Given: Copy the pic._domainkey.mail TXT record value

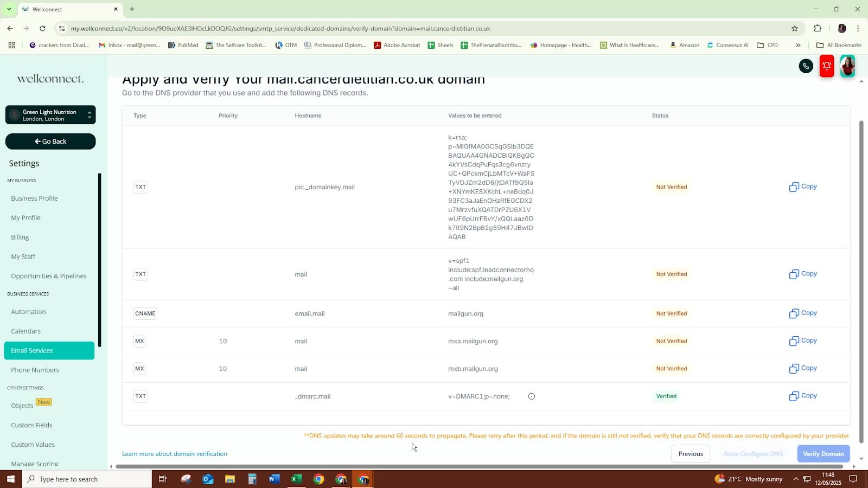Looking at the screenshot, I should click(x=803, y=187).
